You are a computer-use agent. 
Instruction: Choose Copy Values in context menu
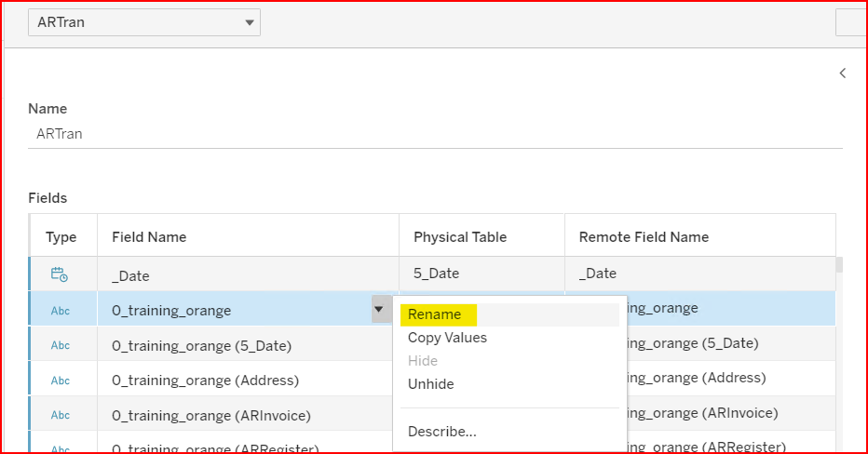click(x=447, y=338)
